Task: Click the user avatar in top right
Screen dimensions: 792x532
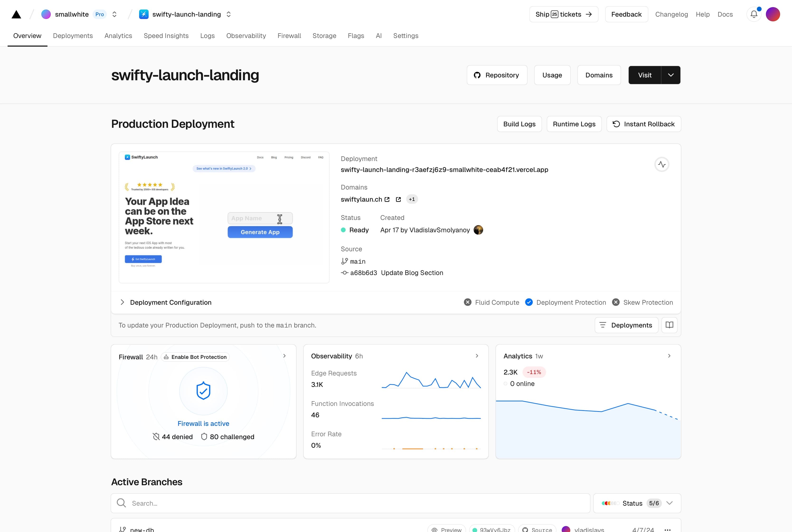Action: 773,14
